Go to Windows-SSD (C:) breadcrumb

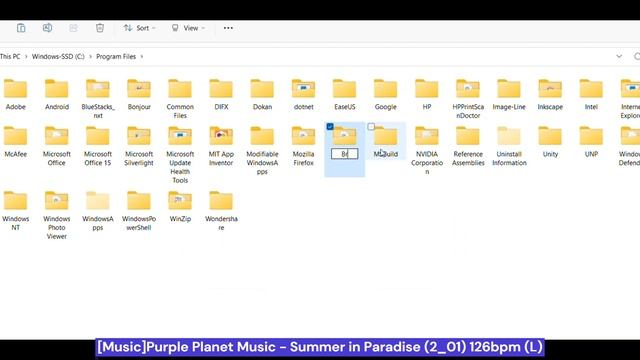pyautogui.click(x=58, y=56)
